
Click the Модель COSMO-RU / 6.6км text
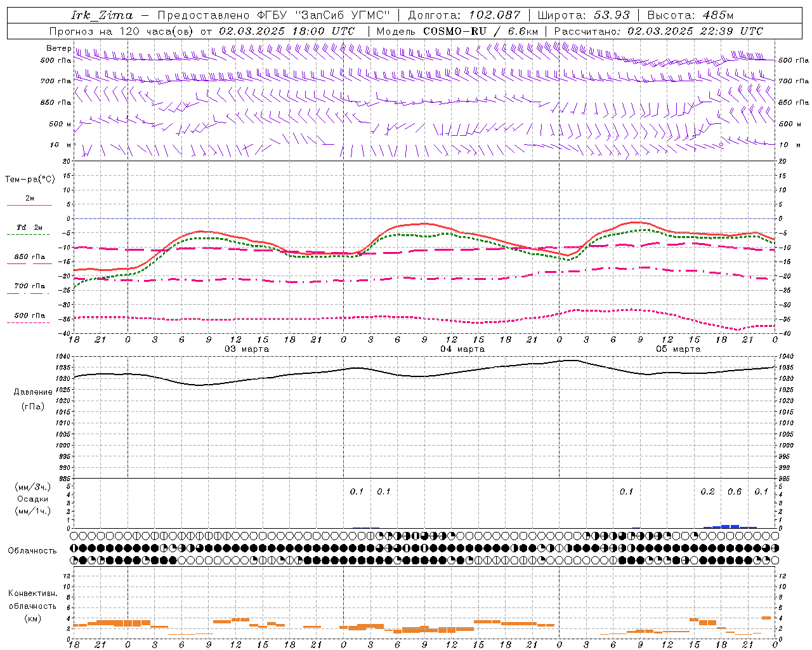457,31
